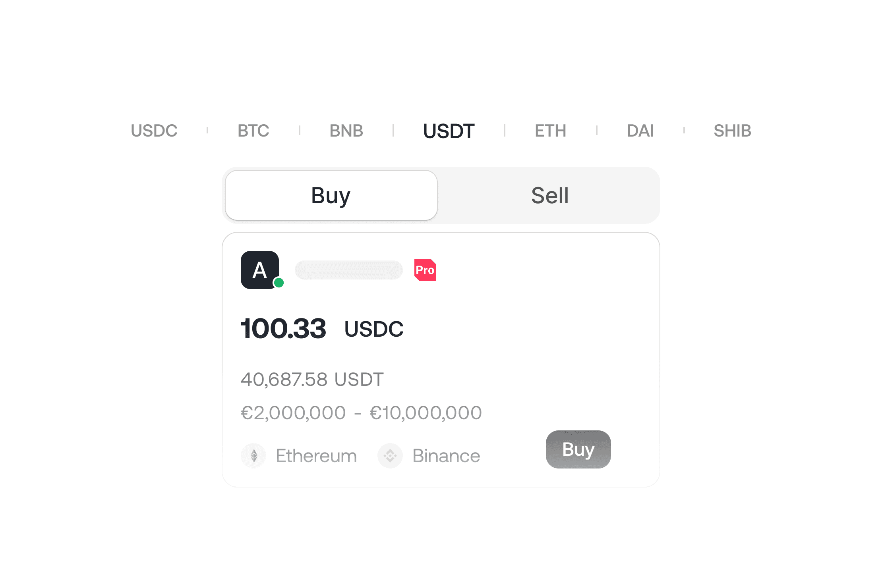Click the red Pro badge
The image size is (882, 588).
(425, 270)
